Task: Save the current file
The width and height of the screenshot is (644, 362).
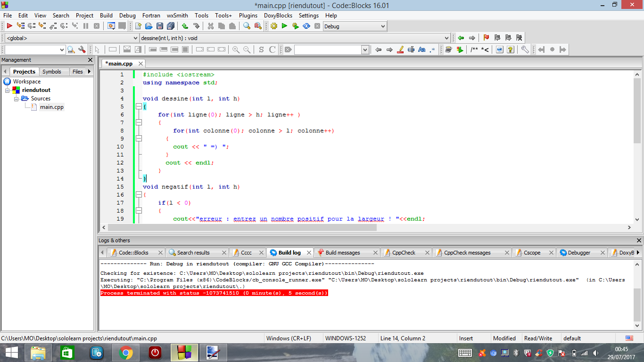Action: pyautogui.click(x=160, y=26)
